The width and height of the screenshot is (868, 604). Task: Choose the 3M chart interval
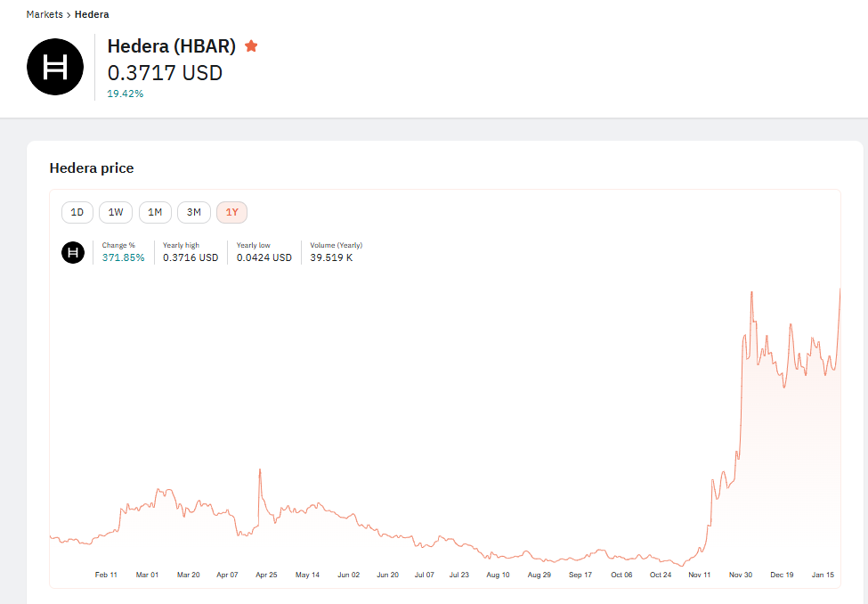(x=193, y=212)
